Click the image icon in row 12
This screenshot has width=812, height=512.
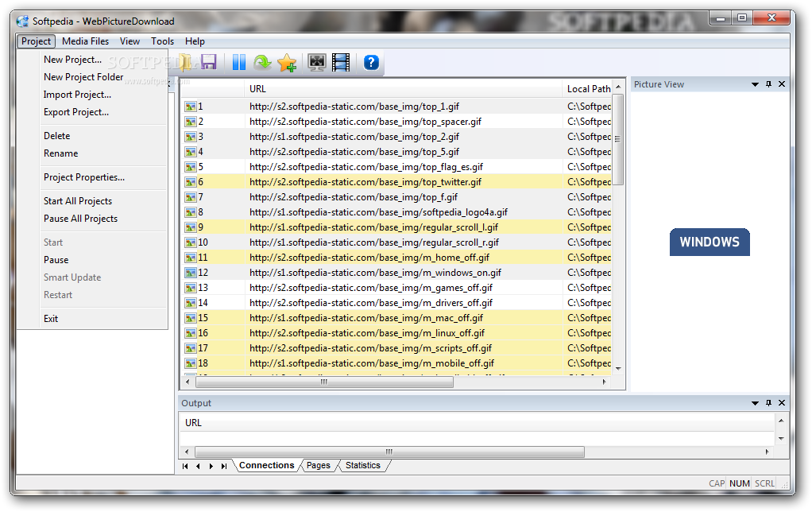point(191,273)
